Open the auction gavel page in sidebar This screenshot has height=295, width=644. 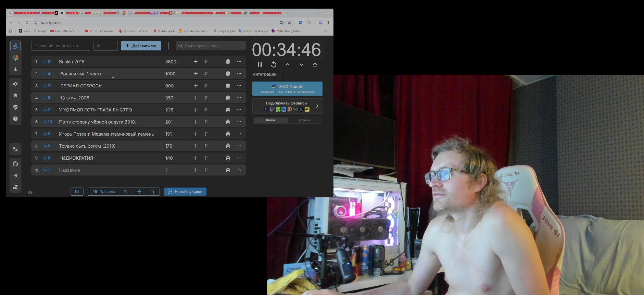[15, 46]
